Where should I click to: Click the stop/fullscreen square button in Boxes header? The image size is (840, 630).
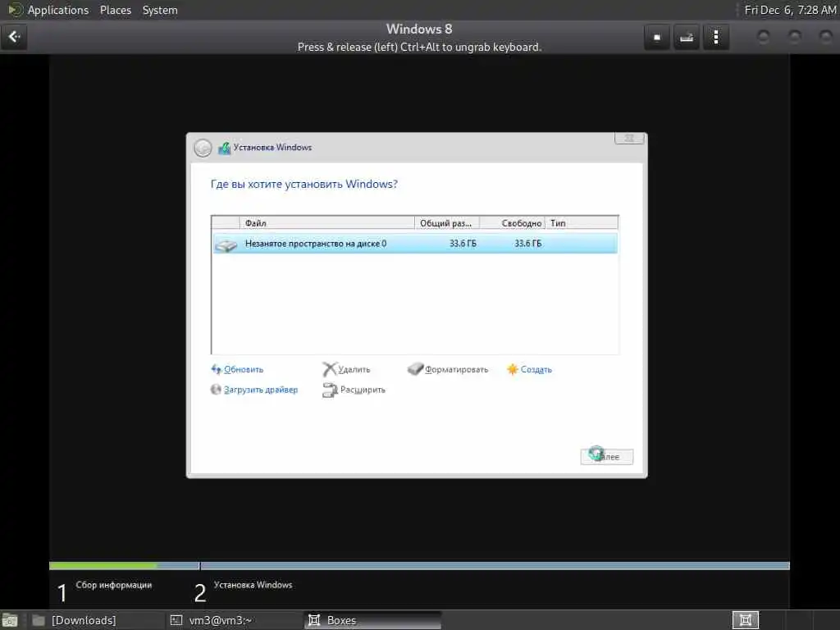click(657, 38)
